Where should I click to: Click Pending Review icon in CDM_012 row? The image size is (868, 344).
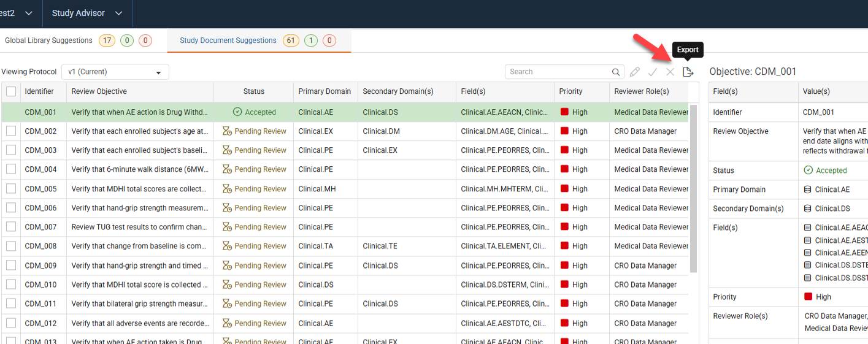(x=227, y=323)
